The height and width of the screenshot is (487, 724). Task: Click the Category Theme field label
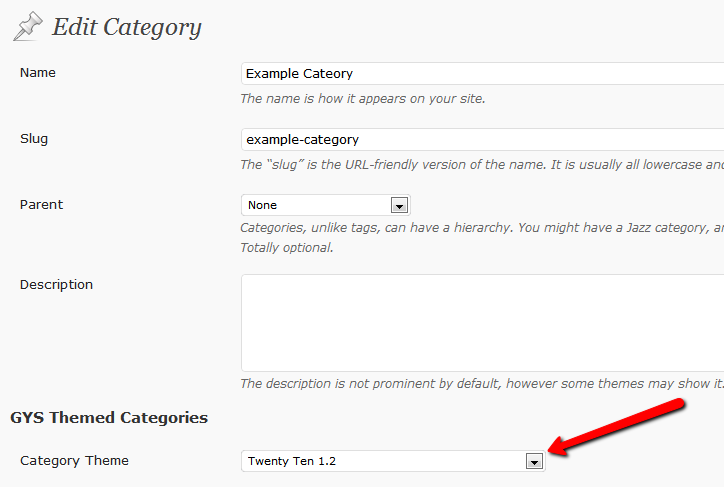point(74,461)
